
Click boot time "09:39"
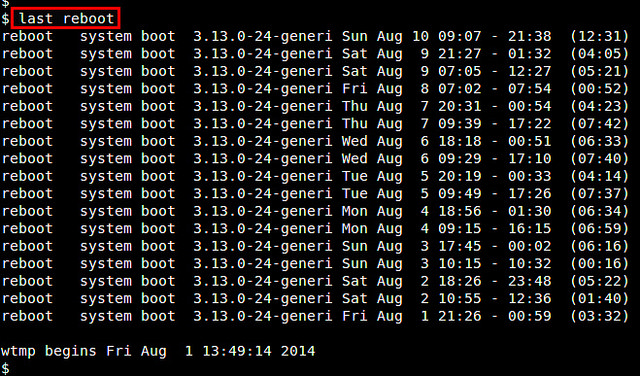[x=460, y=124]
